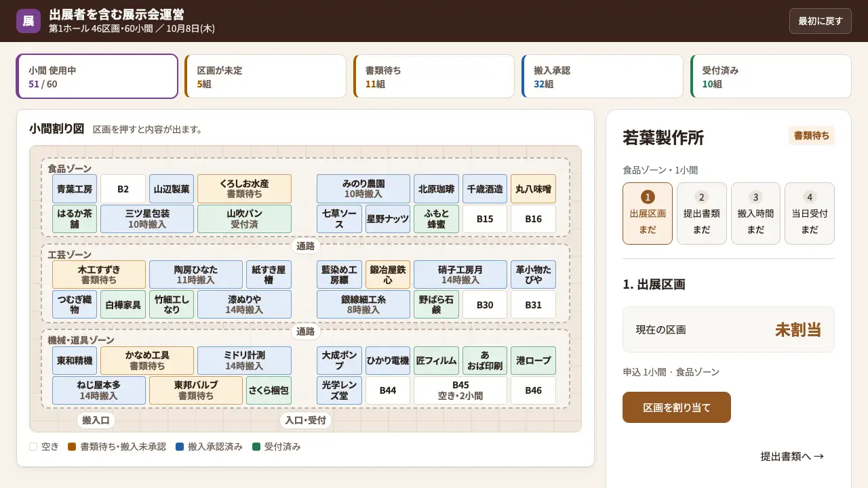Pick empty booth B16
The image size is (868, 488).
(533, 219)
